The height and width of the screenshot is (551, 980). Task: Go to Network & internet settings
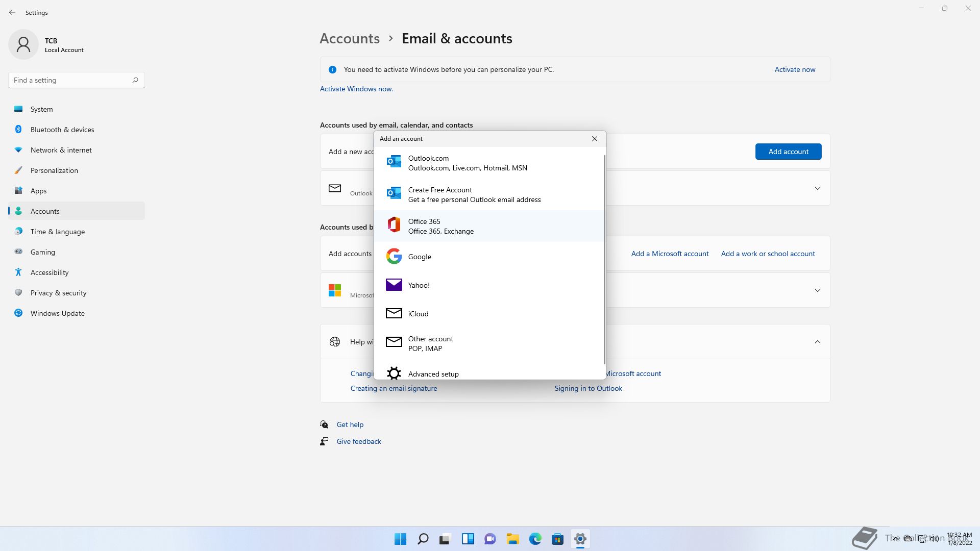click(77, 150)
